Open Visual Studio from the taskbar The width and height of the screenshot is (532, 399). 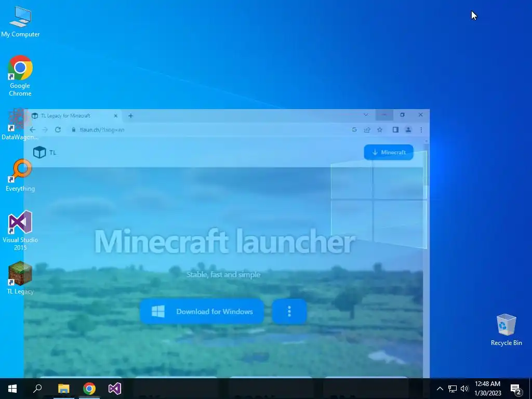pyautogui.click(x=115, y=389)
